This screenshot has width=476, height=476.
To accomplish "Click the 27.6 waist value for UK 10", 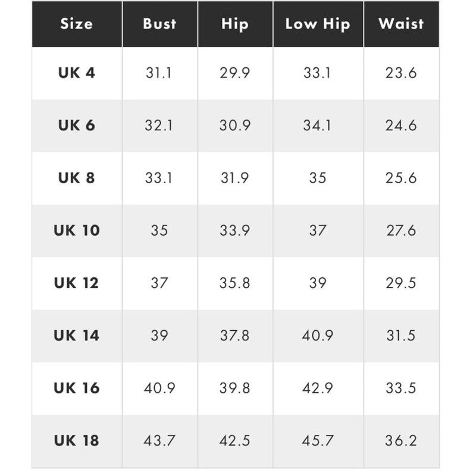I will coord(401,230).
